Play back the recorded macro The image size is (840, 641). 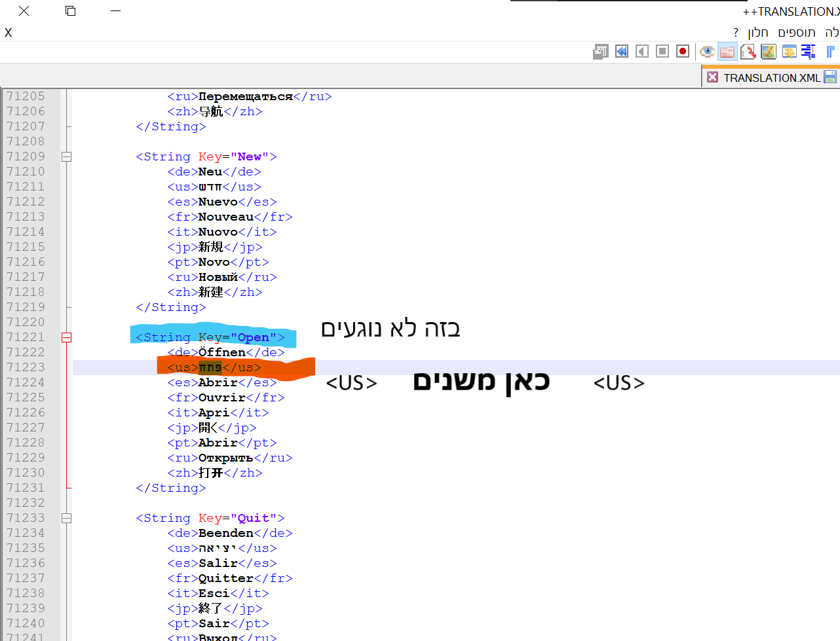point(642,52)
